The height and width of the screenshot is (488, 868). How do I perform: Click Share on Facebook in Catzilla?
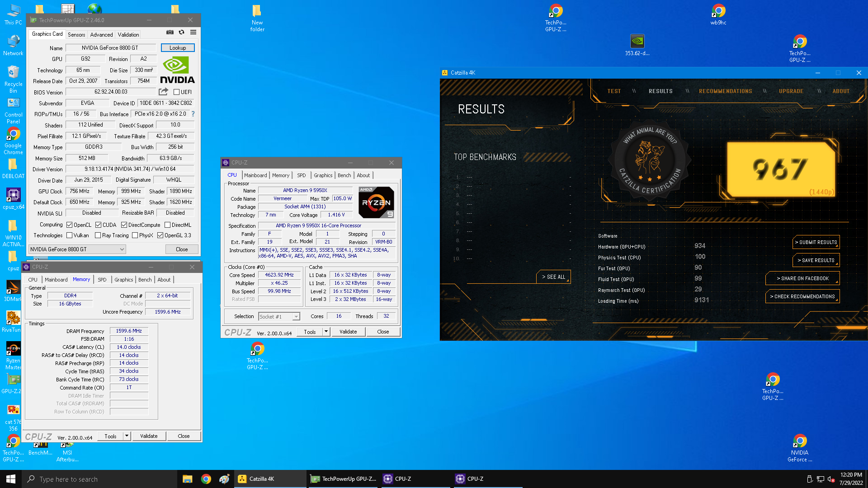pos(802,278)
